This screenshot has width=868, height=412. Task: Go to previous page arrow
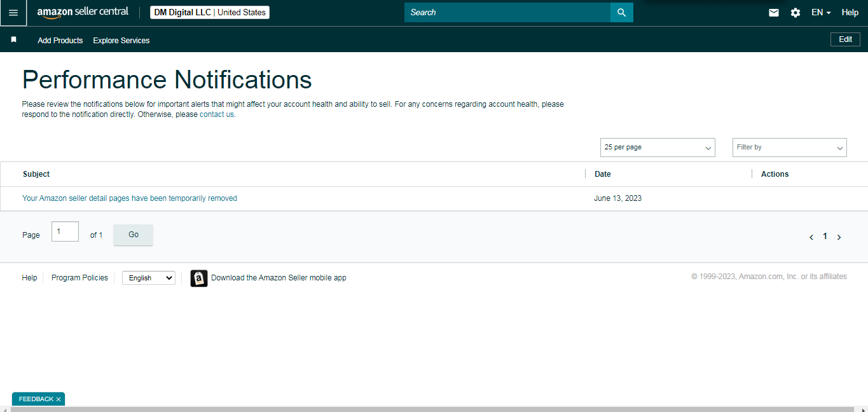click(x=811, y=237)
